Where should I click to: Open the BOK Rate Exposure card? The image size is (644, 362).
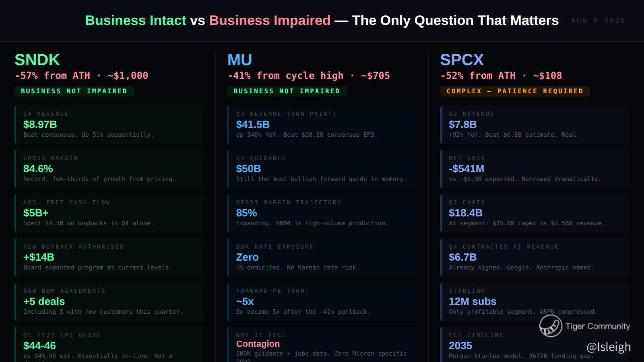[x=322, y=257]
